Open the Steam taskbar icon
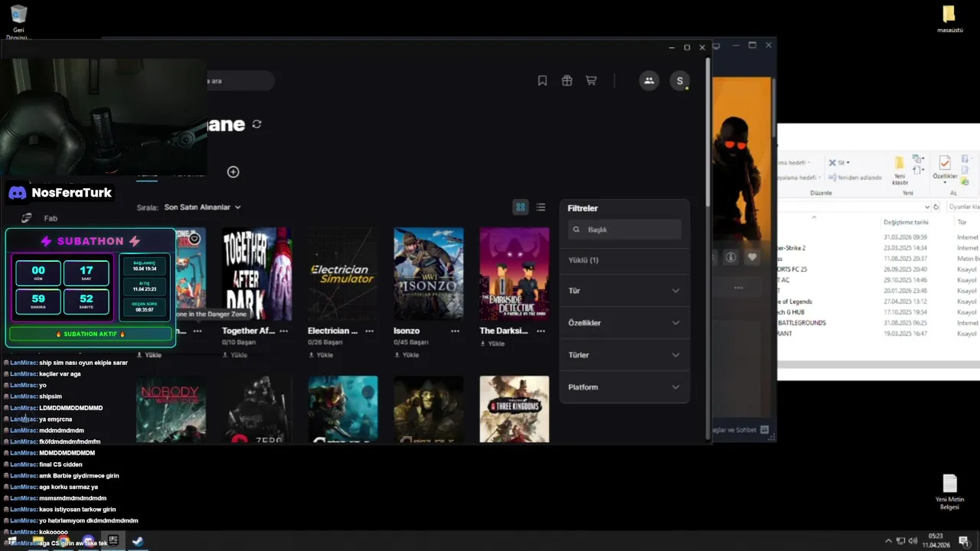This screenshot has width=980, height=551. [x=138, y=541]
